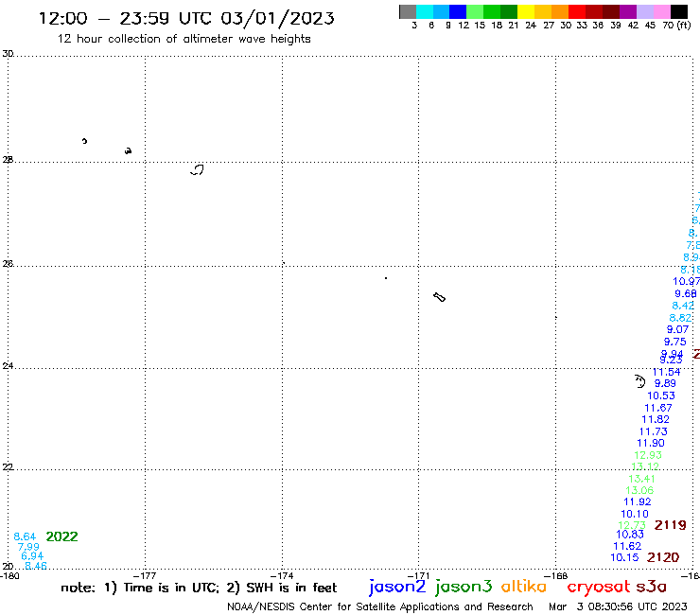The width and height of the screenshot is (700, 615).
Task: Select the black swatch at the scale's end
Action: click(679, 11)
